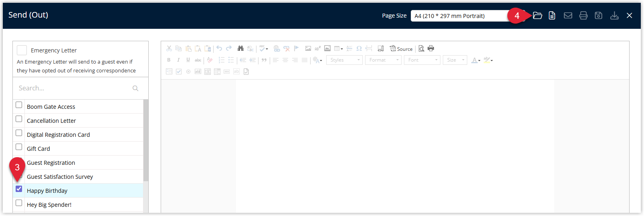
Task: Untick the Happy Birthday checkbox
Action: click(x=19, y=189)
